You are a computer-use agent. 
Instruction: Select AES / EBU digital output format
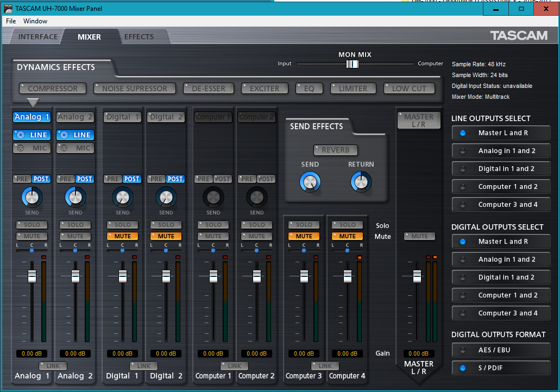click(x=501, y=350)
